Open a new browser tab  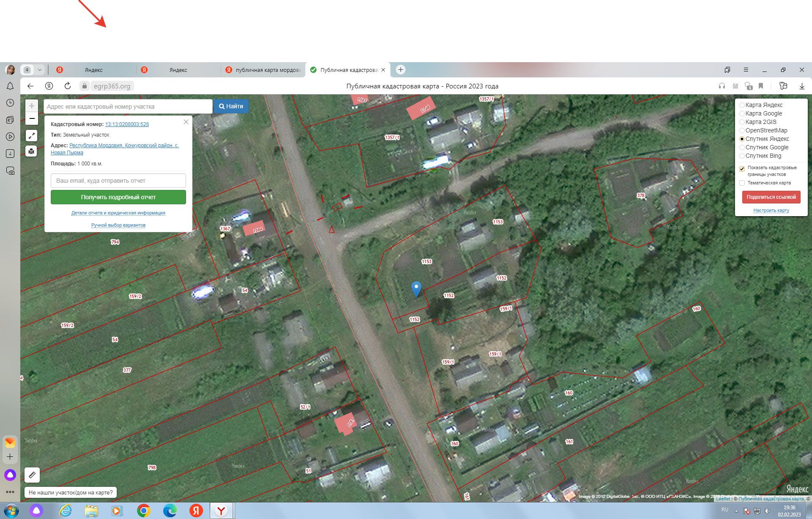coord(401,70)
